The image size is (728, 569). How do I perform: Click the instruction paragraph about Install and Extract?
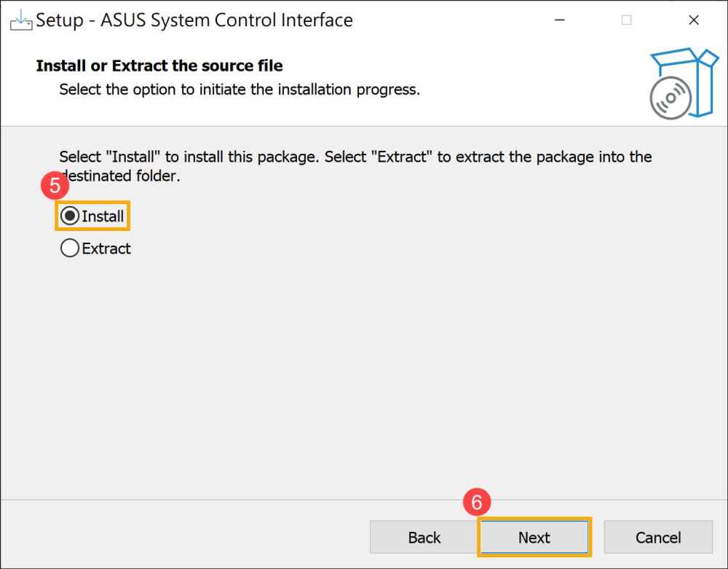pyautogui.click(x=355, y=157)
